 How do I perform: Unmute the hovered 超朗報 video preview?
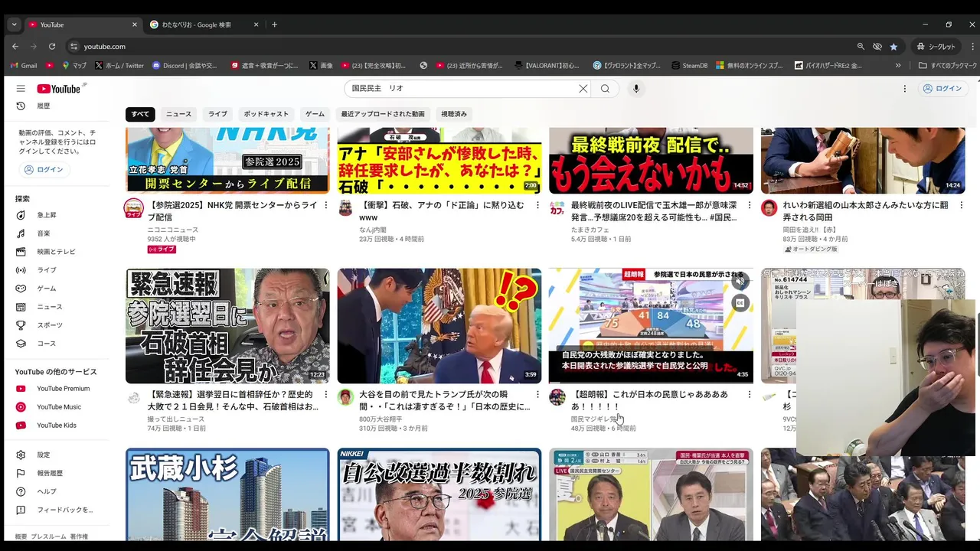coord(740,282)
